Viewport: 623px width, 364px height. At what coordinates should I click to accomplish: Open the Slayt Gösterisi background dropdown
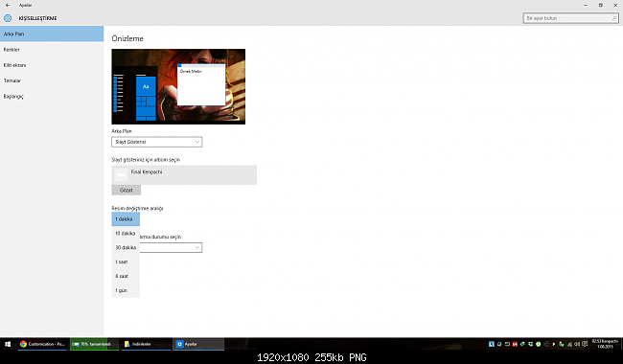click(x=156, y=142)
